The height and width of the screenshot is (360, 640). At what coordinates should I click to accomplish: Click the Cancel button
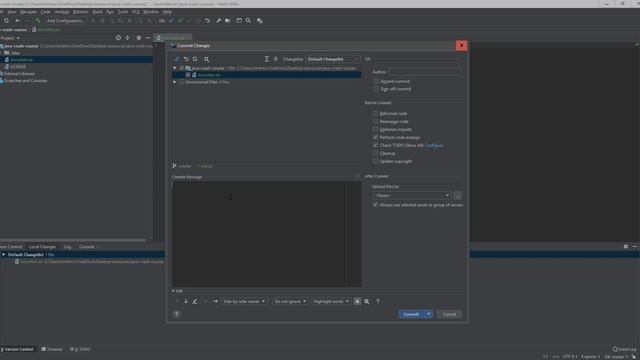pos(449,314)
